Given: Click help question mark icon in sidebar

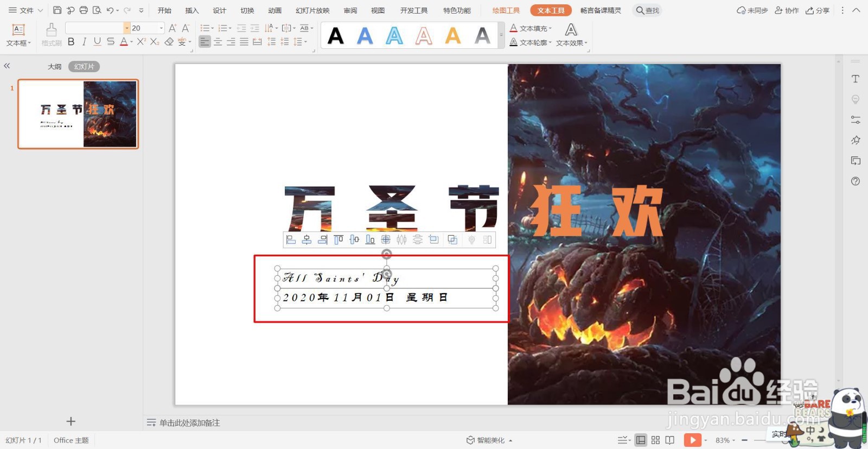Looking at the screenshot, I should (856, 181).
